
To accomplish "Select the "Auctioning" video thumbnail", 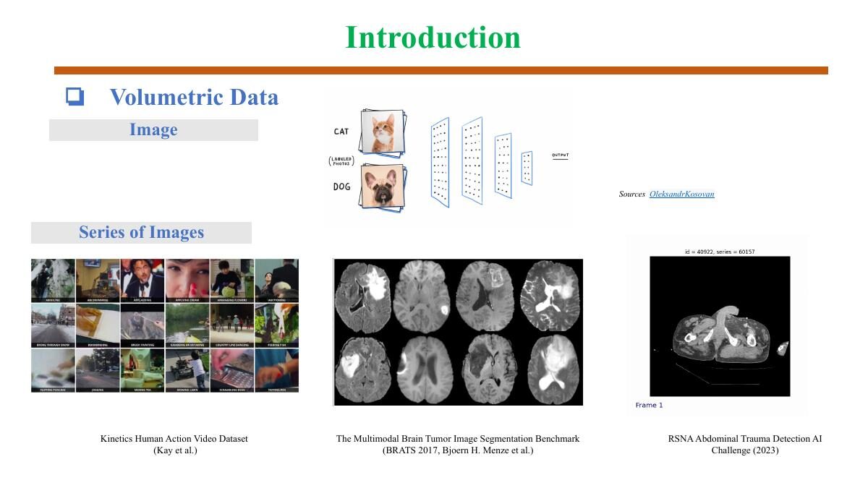I will (x=276, y=281).
